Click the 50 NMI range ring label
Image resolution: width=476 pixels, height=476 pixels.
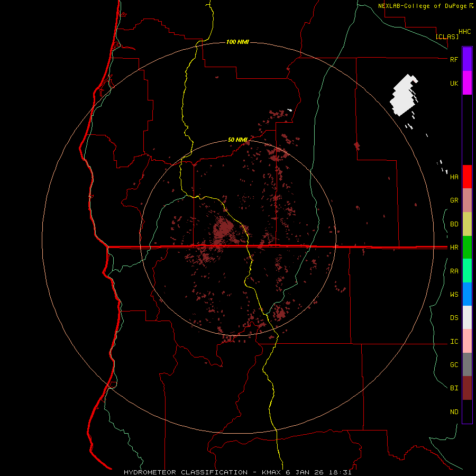(x=237, y=140)
